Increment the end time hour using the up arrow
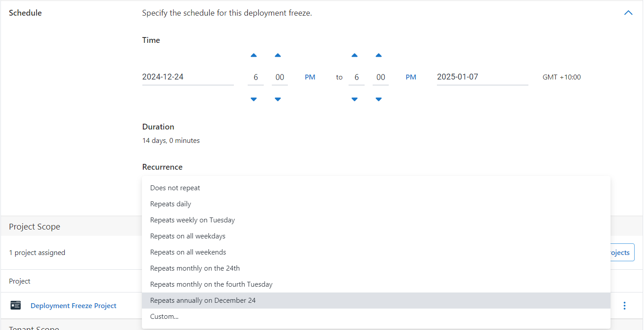This screenshot has height=330, width=644. 355,55
